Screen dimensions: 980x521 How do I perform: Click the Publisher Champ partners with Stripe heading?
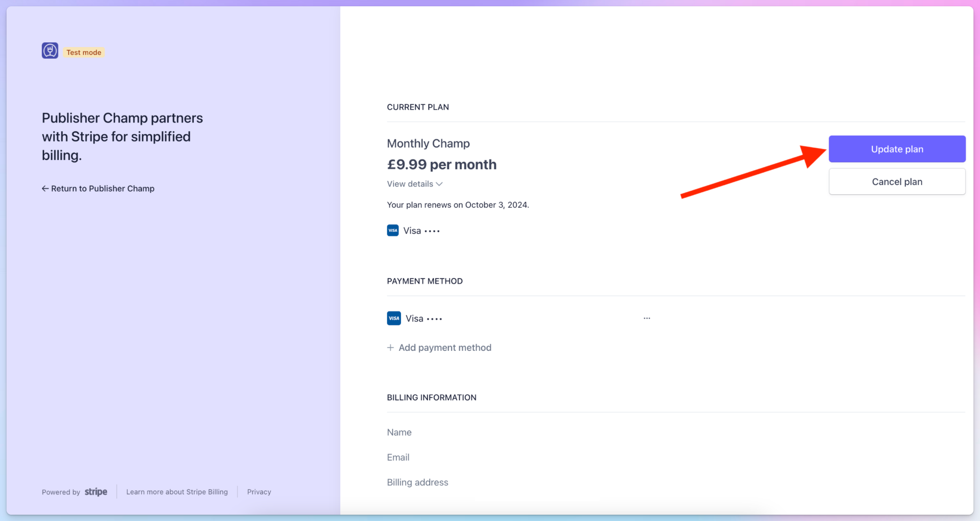point(122,137)
